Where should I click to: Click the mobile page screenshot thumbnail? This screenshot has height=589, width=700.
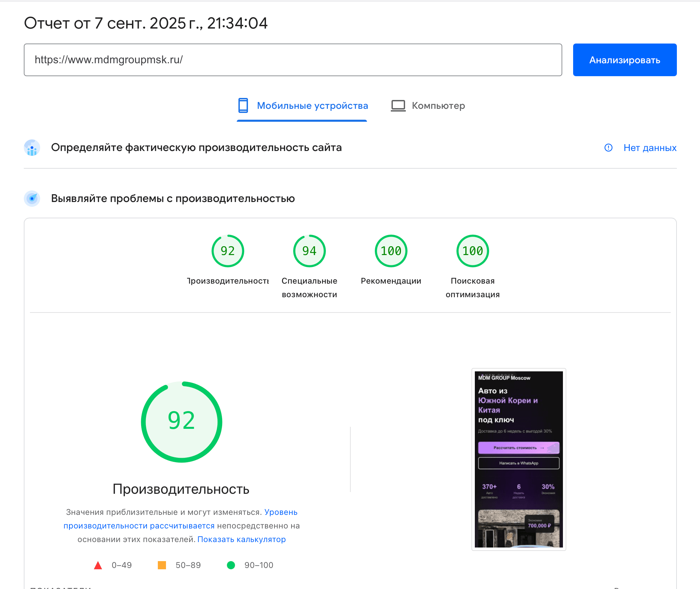pos(518,459)
